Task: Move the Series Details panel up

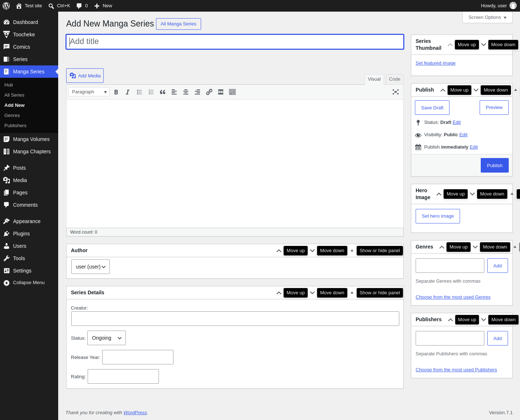Action: (279, 293)
